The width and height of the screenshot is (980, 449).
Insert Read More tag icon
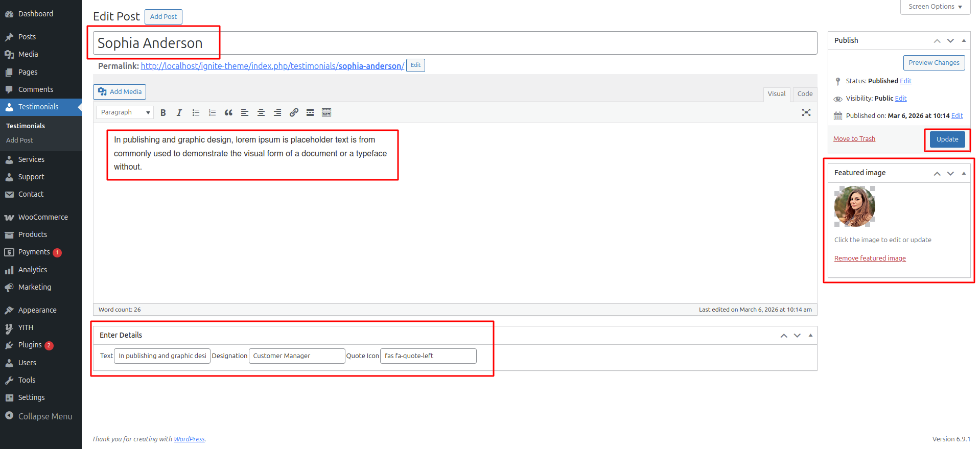click(x=310, y=112)
